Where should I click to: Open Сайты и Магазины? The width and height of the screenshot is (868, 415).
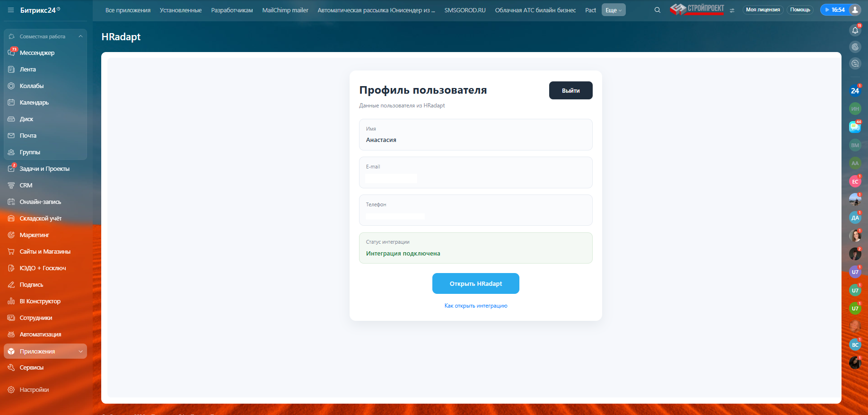[x=45, y=251]
